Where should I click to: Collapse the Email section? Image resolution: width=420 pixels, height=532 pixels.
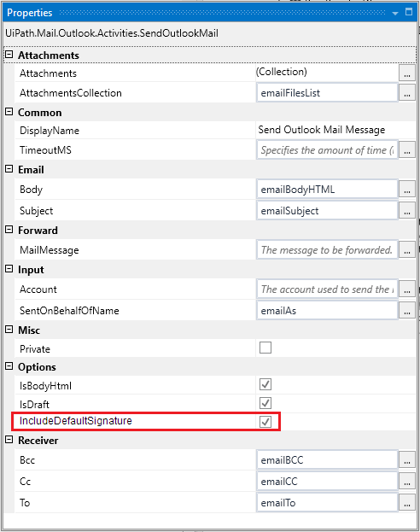tap(9, 169)
